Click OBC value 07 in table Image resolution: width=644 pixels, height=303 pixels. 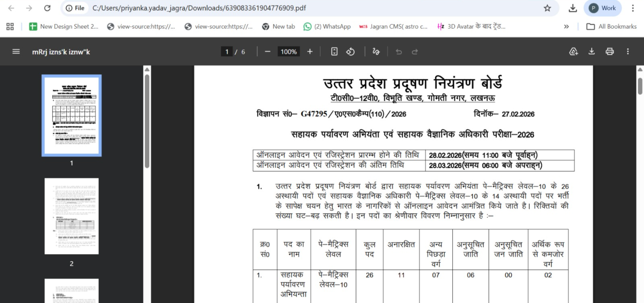tap(436, 275)
